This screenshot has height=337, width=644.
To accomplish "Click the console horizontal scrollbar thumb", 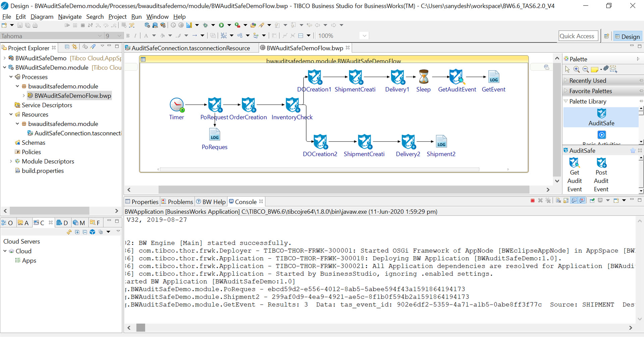I will click(x=141, y=328).
